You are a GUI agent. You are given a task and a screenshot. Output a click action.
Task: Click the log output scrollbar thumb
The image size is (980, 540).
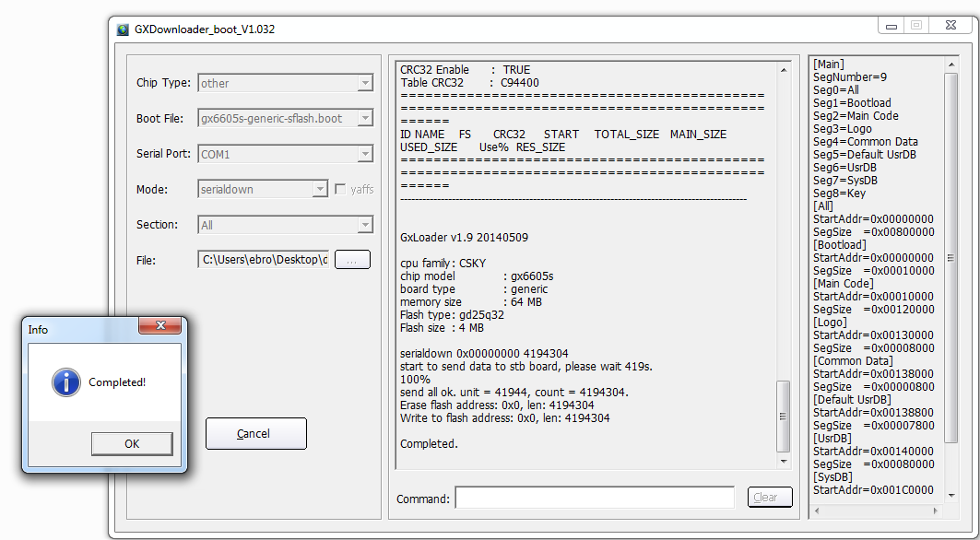[x=785, y=416]
